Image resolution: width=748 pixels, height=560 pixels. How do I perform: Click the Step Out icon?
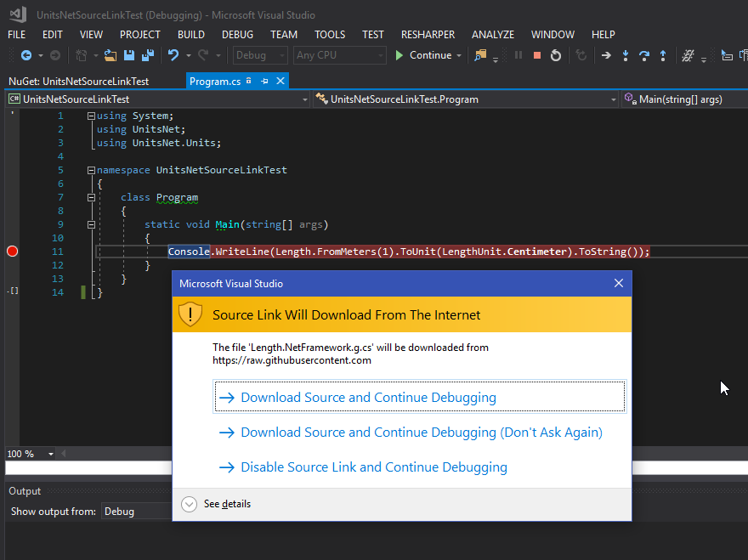click(663, 55)
